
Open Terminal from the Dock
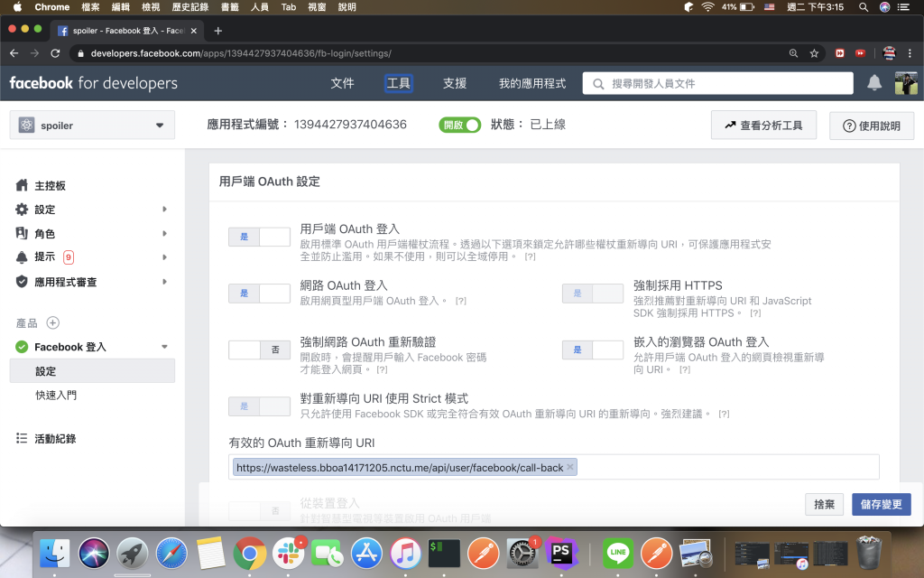[x=444, y=554]
